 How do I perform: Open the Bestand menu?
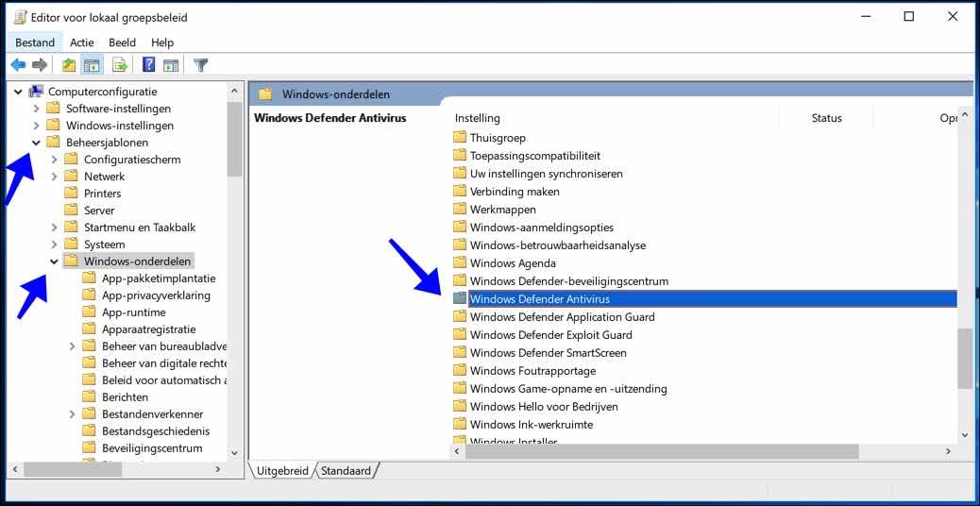[35, 42]
